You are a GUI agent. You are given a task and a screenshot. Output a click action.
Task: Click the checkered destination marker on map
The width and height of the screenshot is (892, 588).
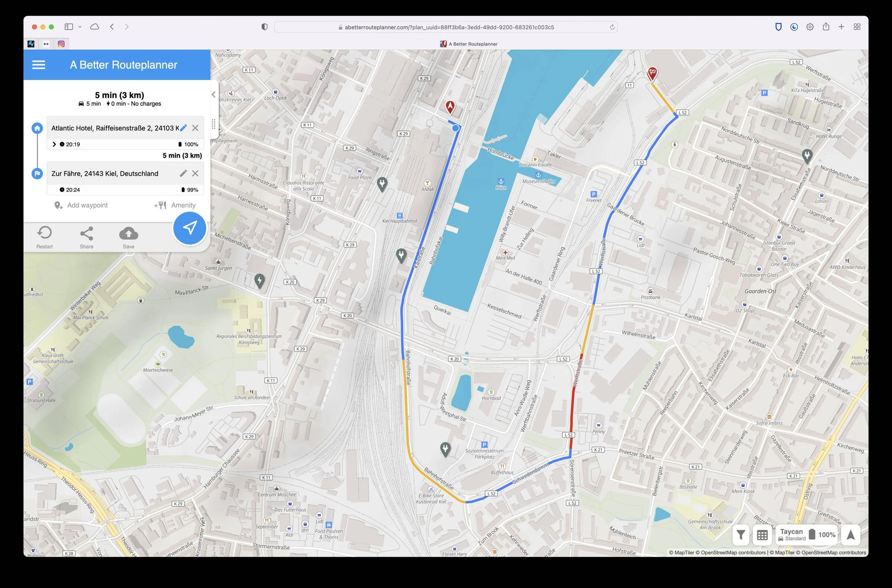point(652,74)
